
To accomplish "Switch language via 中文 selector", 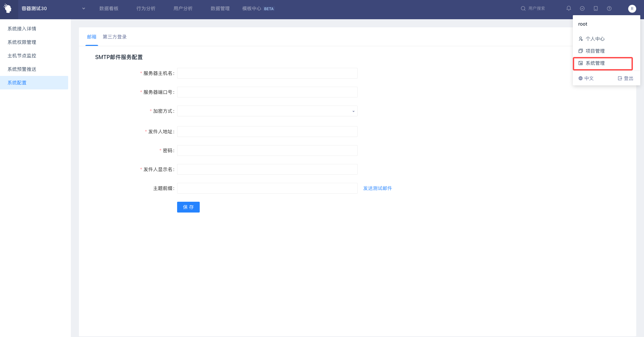I will coord(586,78).
